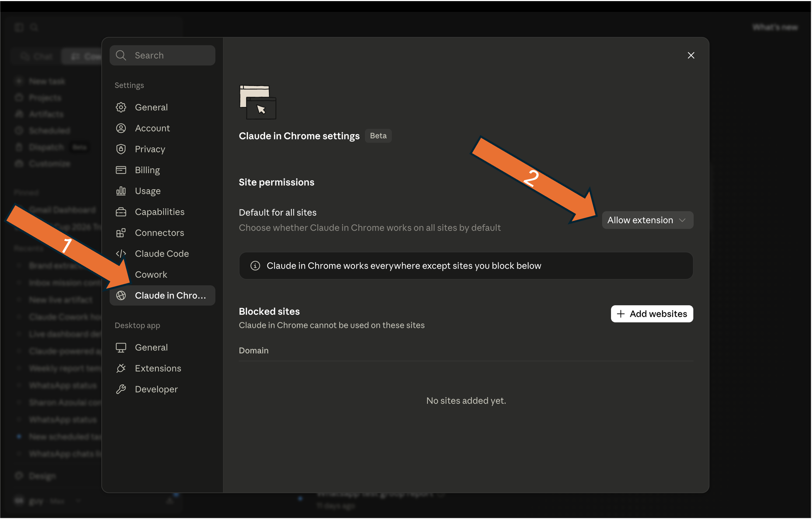Click the 'Default for all sites' label
Image resolution: width=812 pixels, height=519 pixels.
pos(278,212)
